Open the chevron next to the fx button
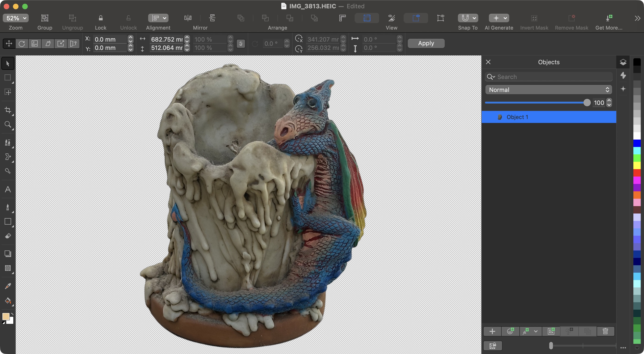Viewport: 644px width, 354px height. click(x=536, y=331)
